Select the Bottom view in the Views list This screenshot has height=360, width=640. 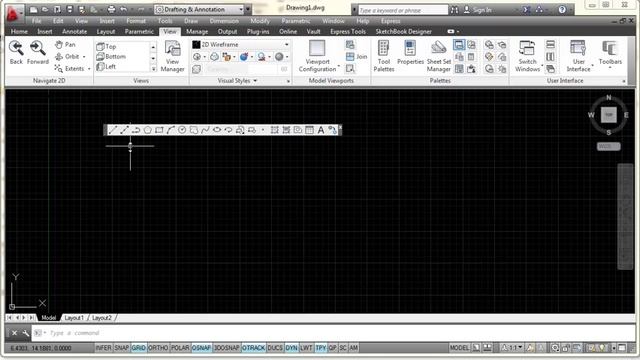coord(111,56)
